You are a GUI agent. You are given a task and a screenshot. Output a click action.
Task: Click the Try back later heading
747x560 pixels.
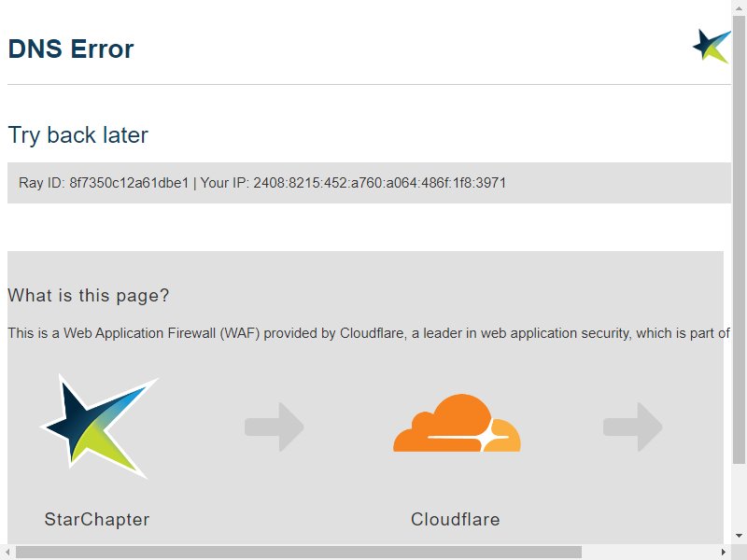(78, 135)
